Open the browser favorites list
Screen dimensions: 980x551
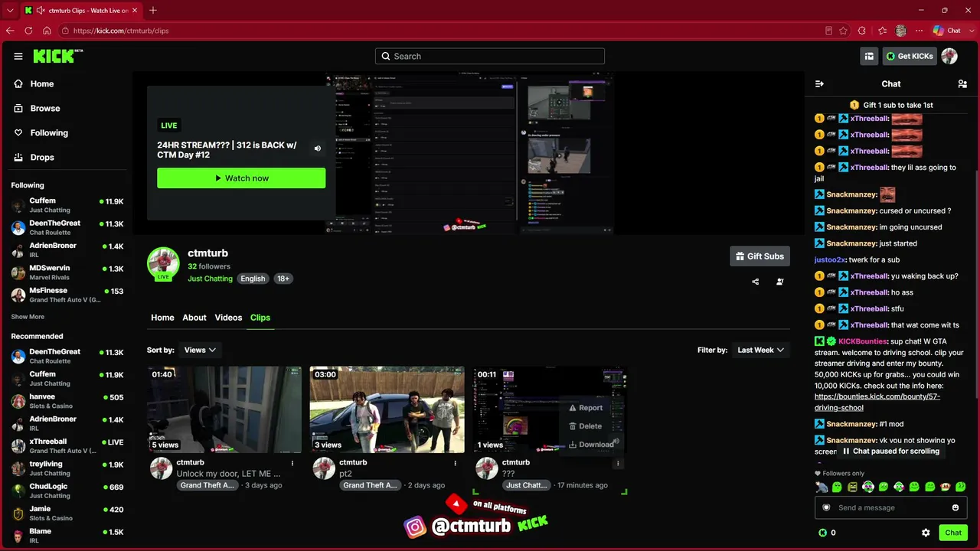[882, 31]
